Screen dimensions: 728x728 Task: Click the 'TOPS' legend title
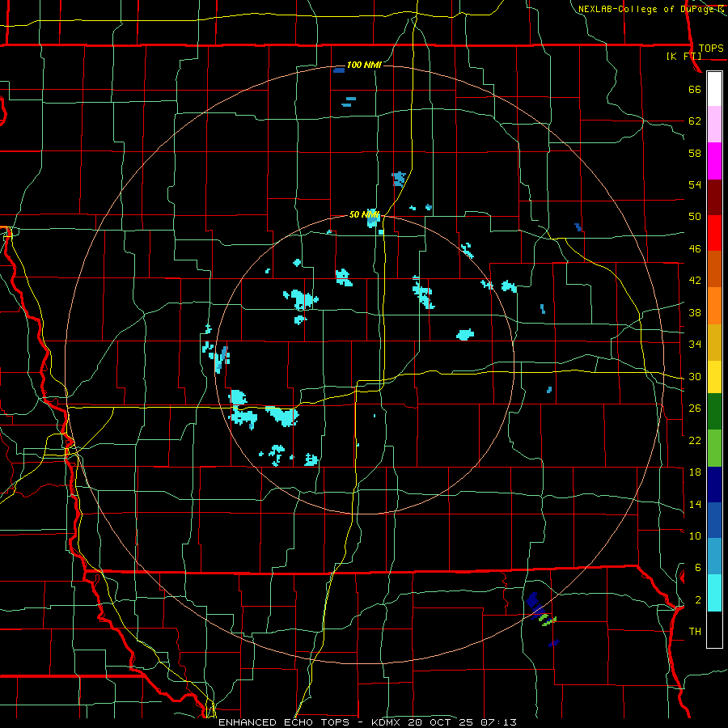pos(711,48)
